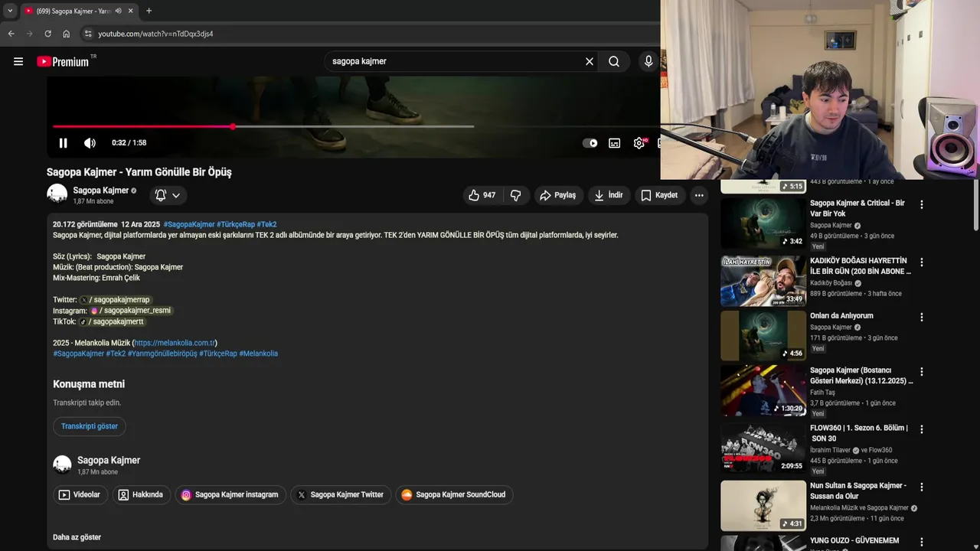Open Sagopa Kajmer channel name under title

tap(101, 191)
